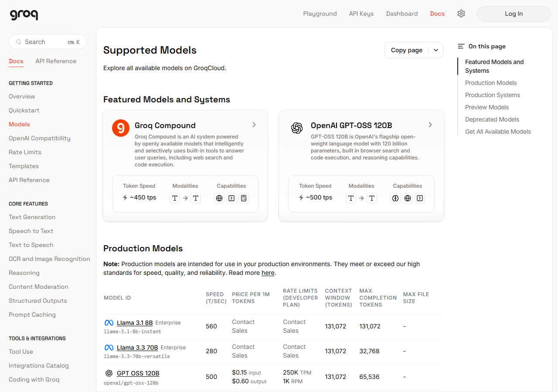
Task: Click calculator icon in Groq Compound capabilities
Action: 244,198
